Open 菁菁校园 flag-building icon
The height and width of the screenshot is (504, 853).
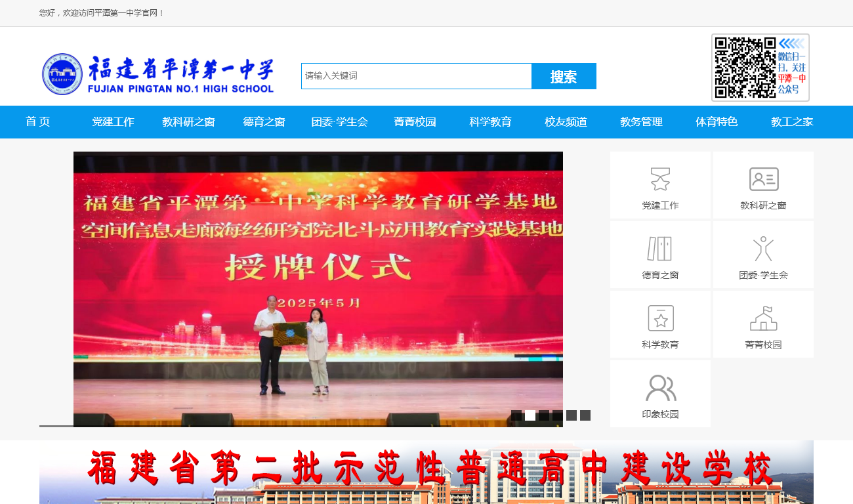763,318
